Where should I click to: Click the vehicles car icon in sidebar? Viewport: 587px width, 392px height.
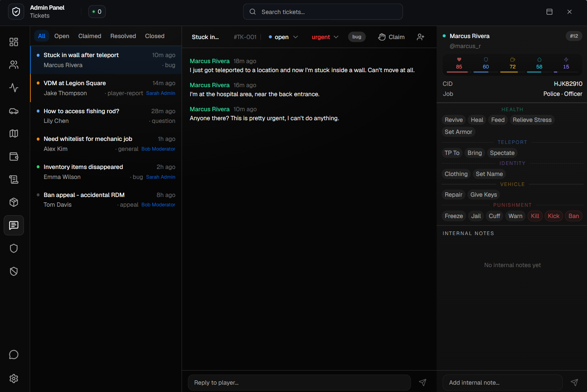(x=14, y=111)
